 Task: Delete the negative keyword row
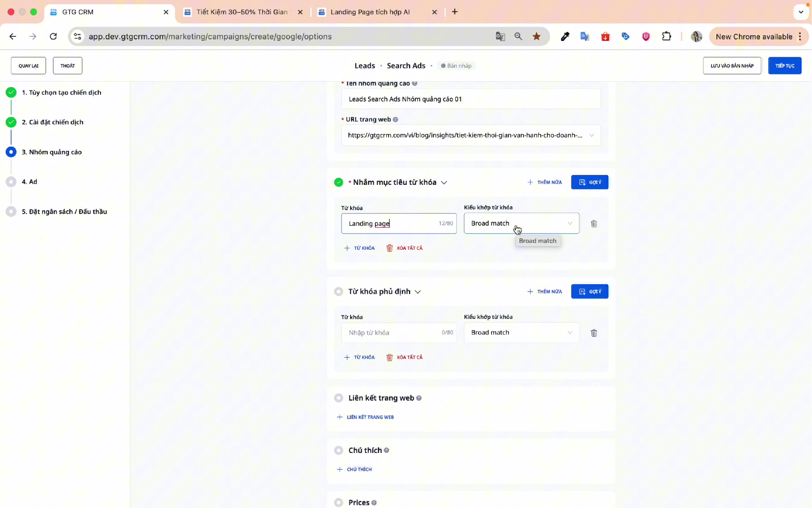(593, 333)
